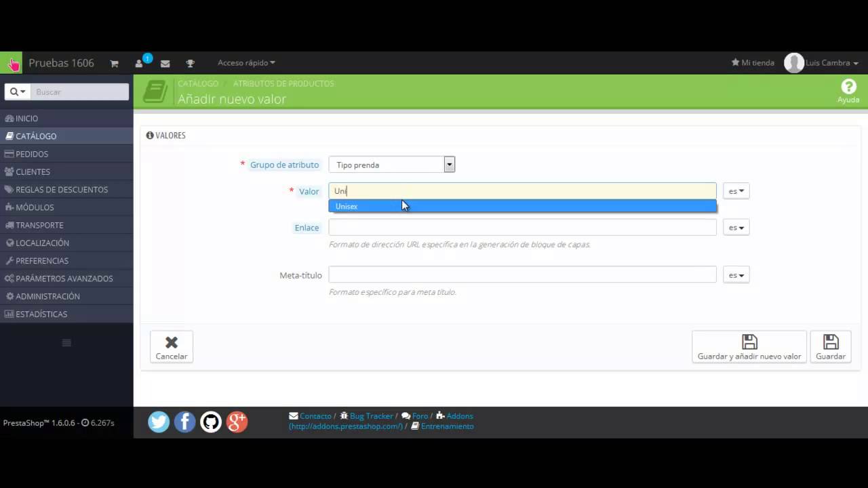
Task: Click the Cancelar button
Action: click(172, 347)
